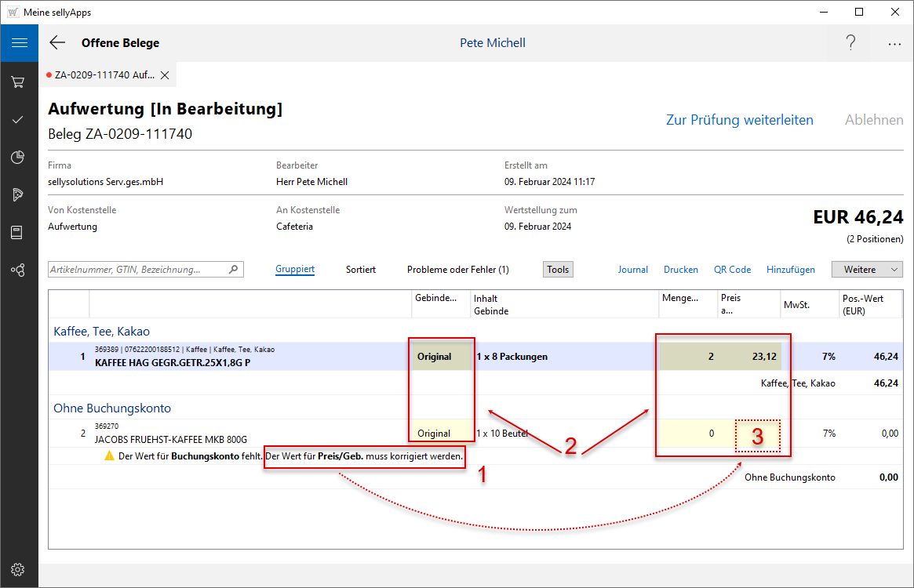Open settings gear in sidebar
Viewport: 914px width, 588px height.
coord(17,569)
